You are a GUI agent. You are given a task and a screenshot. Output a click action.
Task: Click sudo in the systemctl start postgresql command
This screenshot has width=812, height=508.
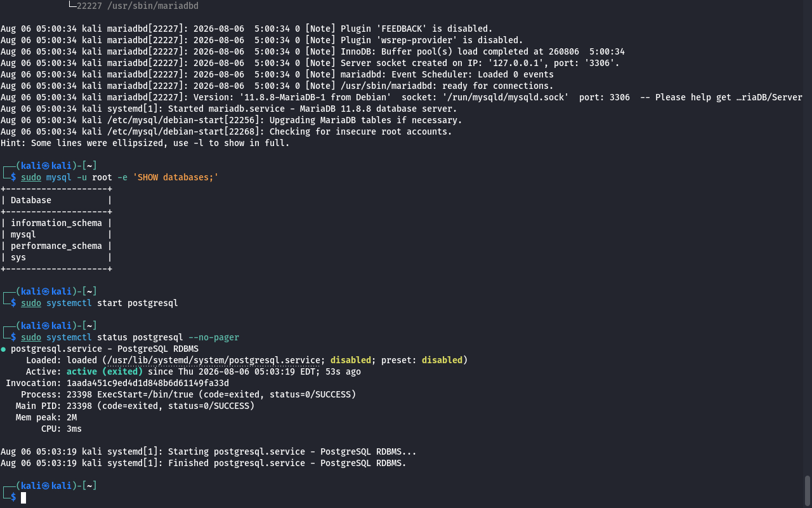[31, 303]
